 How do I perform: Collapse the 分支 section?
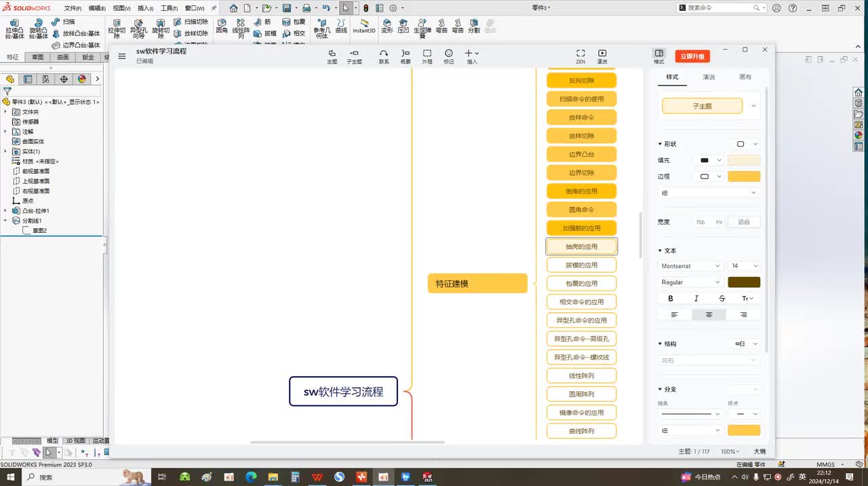tap(660, 390)
